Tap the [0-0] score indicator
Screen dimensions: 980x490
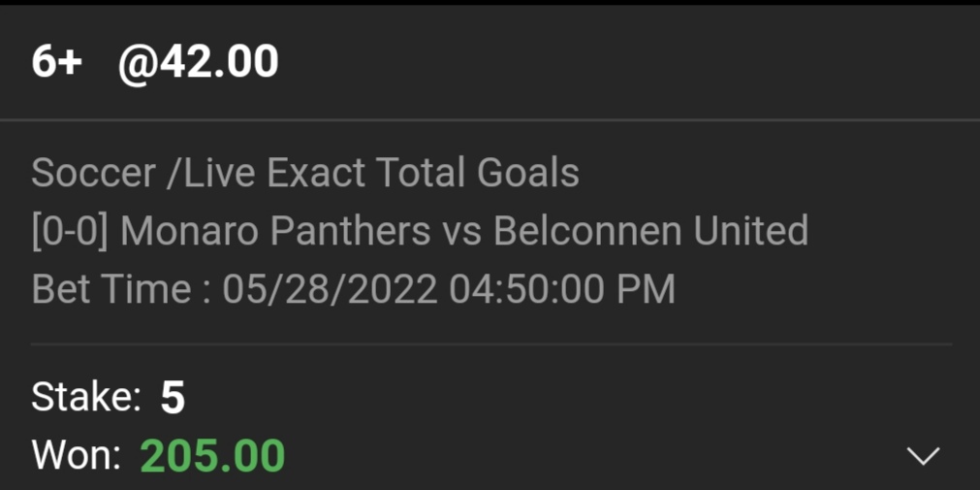click(71, 232)
